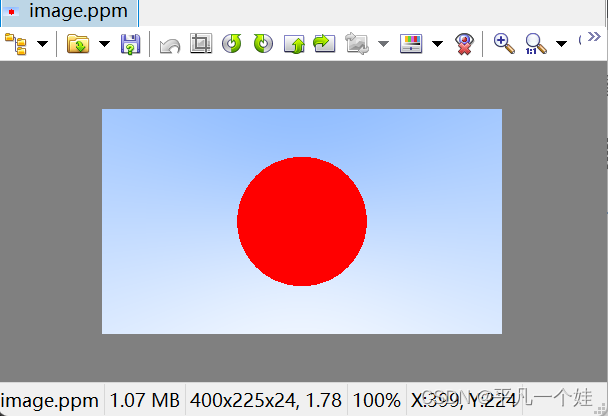Rotate the image counter-clockwise
The height and width of the screenshot is (416, 608).
coord(232,43)
